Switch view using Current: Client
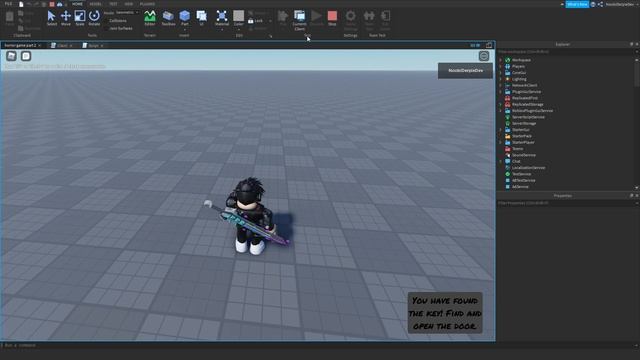 pos(299,20)
